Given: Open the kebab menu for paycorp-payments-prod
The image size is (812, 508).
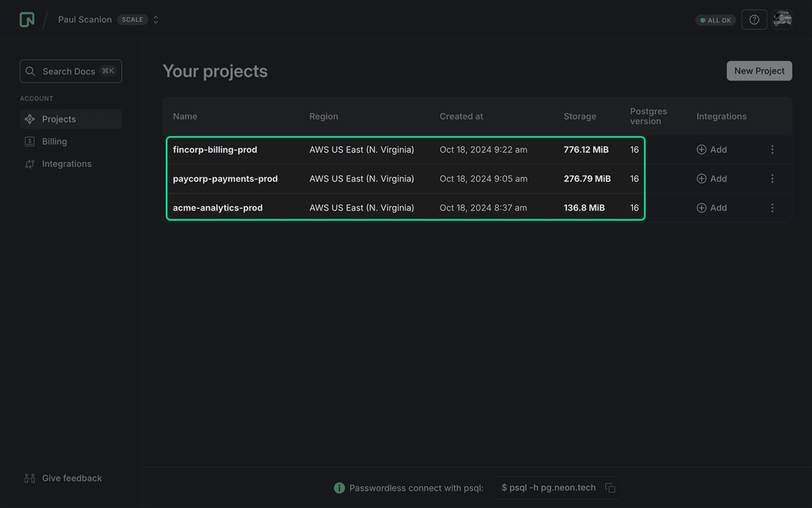Looking at the screenshot, I should coord(773,179).
